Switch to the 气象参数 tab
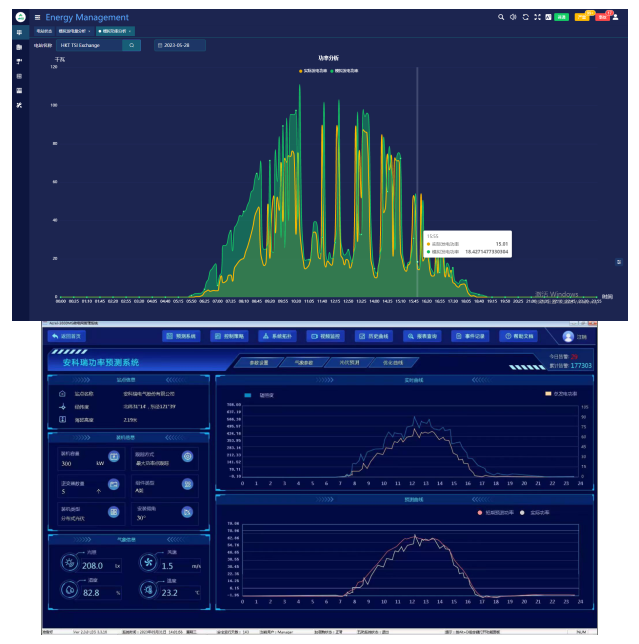The width and height of the screenshot is (639, 644). point(305,362)
